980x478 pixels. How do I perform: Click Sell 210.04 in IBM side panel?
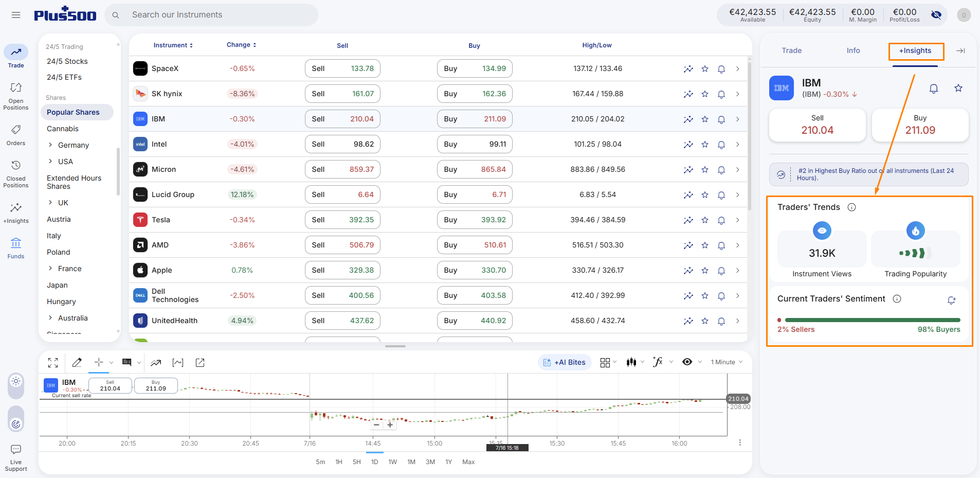(818, 125)
